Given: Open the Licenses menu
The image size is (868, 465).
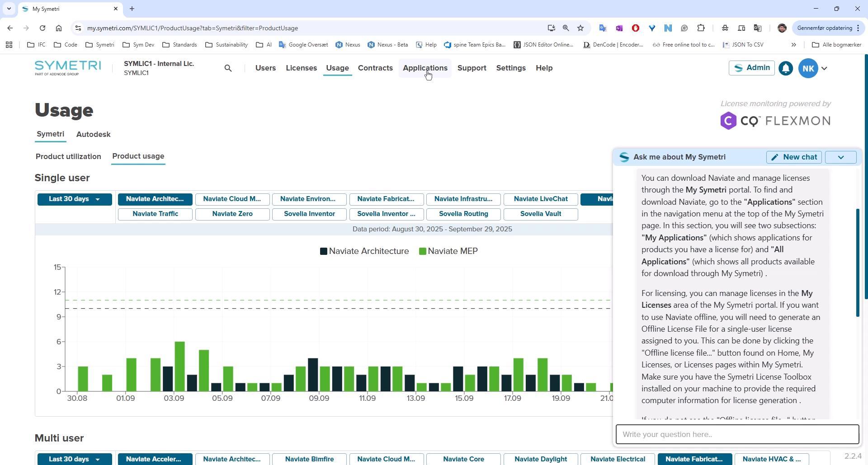Looking at the screenshot, I should 301,68.
